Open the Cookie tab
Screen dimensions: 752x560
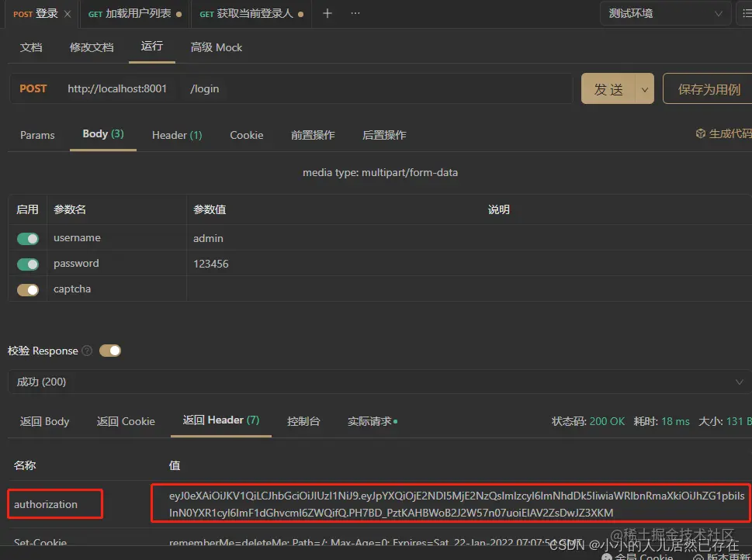[x=246, y=135]
